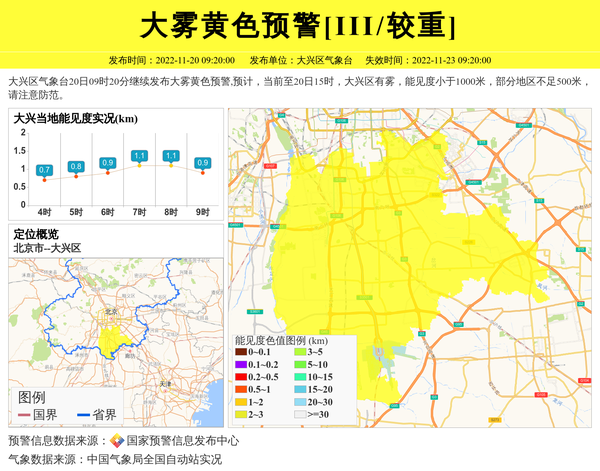
Task: Select the 20~30 light blue legend swatch
Action: (x=298, y=401)
